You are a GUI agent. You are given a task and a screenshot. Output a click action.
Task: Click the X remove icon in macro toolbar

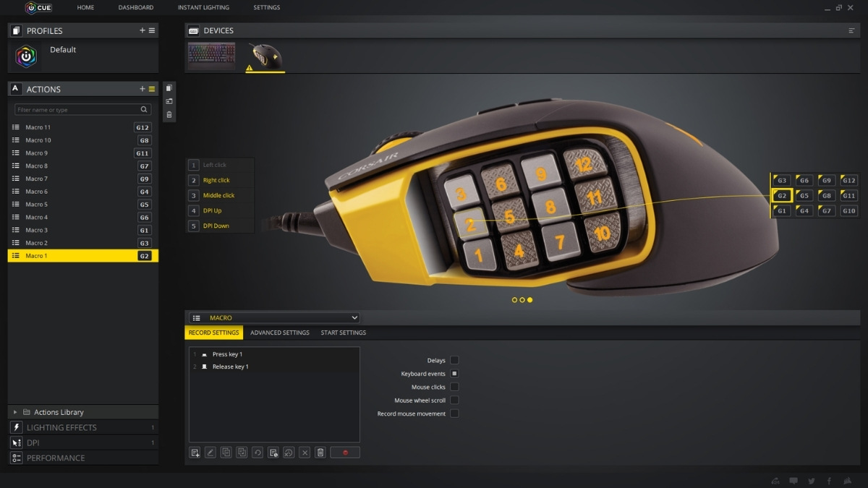(305, 453)
